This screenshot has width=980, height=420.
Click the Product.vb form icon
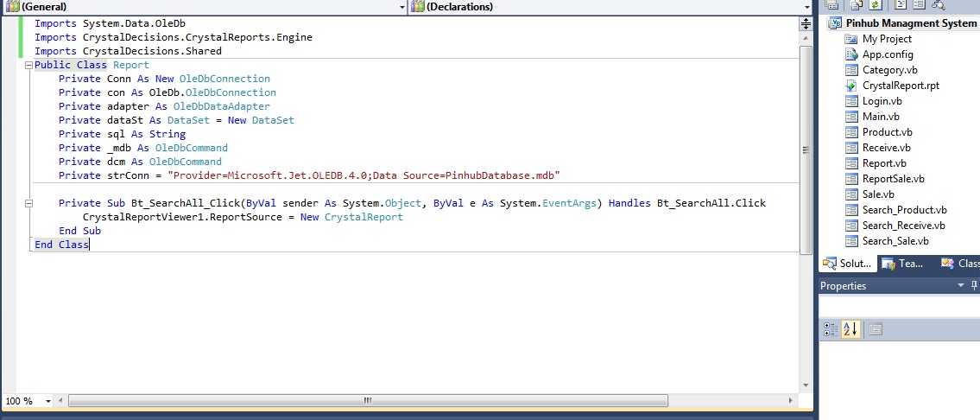coord(850,132)
